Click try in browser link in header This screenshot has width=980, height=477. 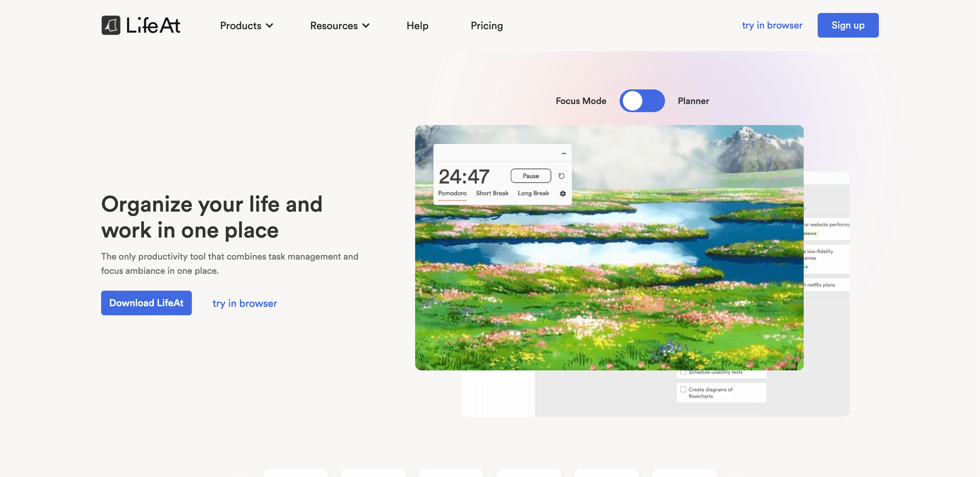(772, 26)
